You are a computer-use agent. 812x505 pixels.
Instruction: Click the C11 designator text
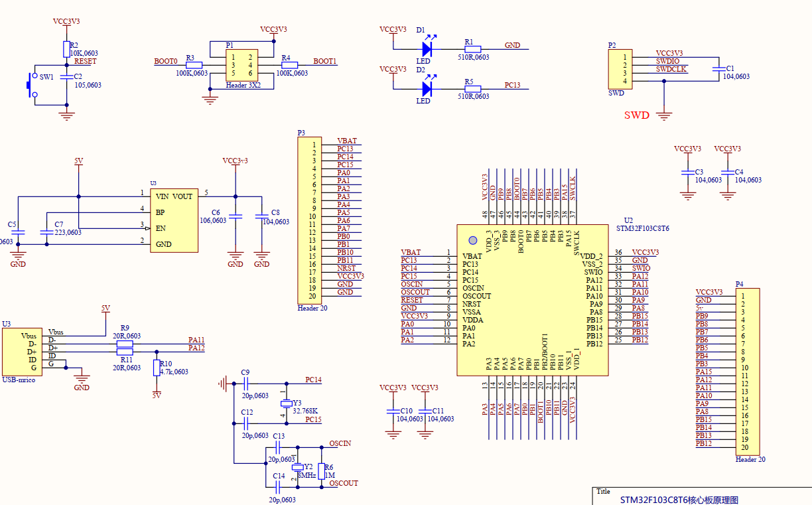click(x=438, y=411)
